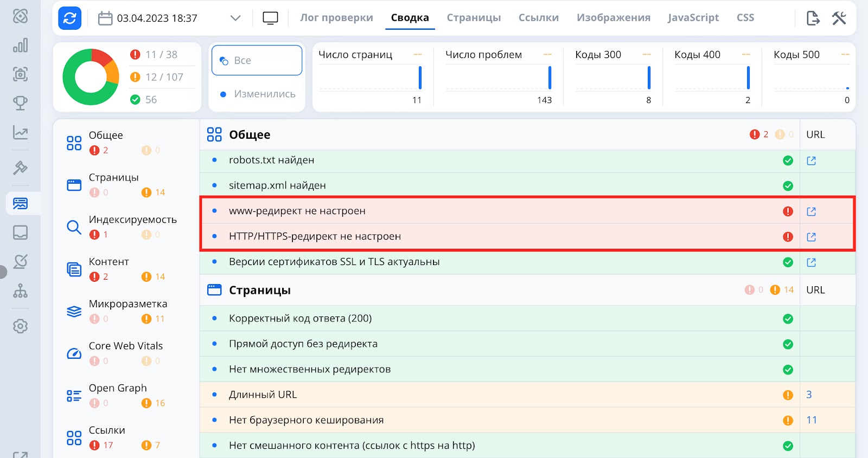
Task: Click the export report icon
Action: pyautogui.click(x=813, y=18)
